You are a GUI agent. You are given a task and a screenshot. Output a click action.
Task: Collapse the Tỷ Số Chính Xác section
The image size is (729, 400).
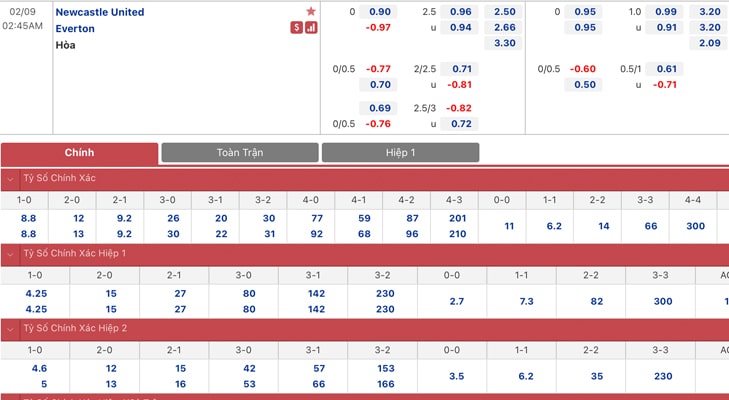[x=10, y=179]
